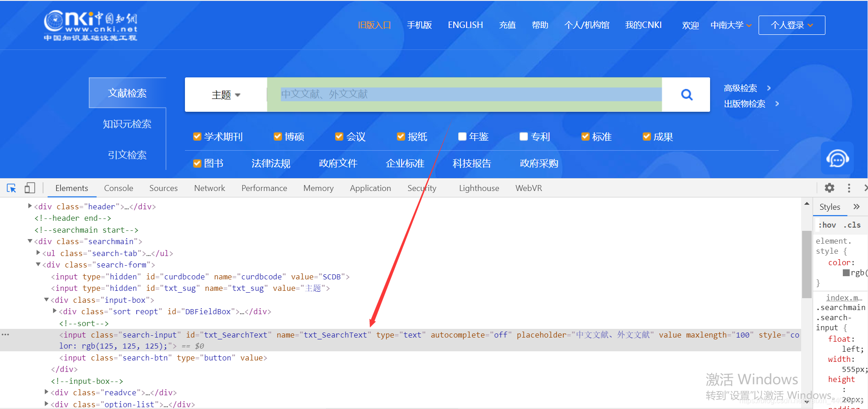The width and height of the screenshot is (868, 409).
Task: Open DevTools settings gear
Action: 830,188
